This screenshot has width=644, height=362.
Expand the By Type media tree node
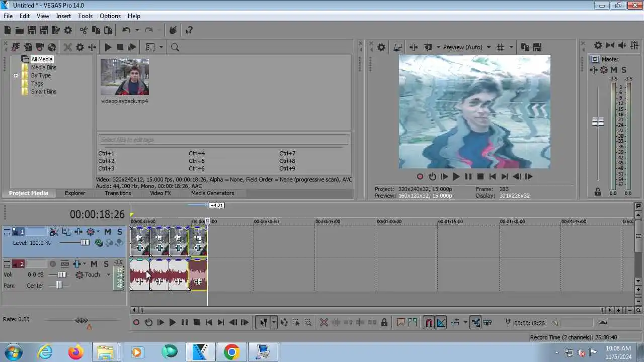16,75
